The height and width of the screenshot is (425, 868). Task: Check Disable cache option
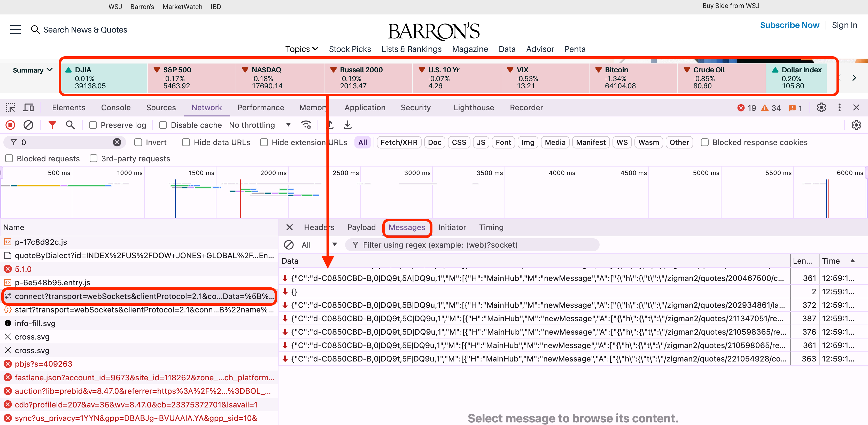click(163, 125)
